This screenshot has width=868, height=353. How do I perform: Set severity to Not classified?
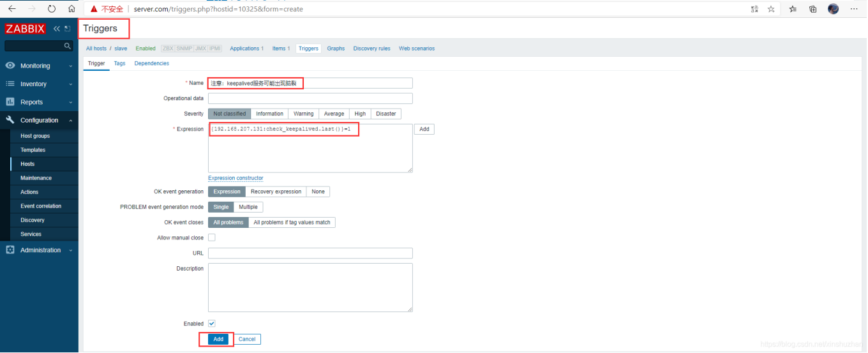click(230, 114)
